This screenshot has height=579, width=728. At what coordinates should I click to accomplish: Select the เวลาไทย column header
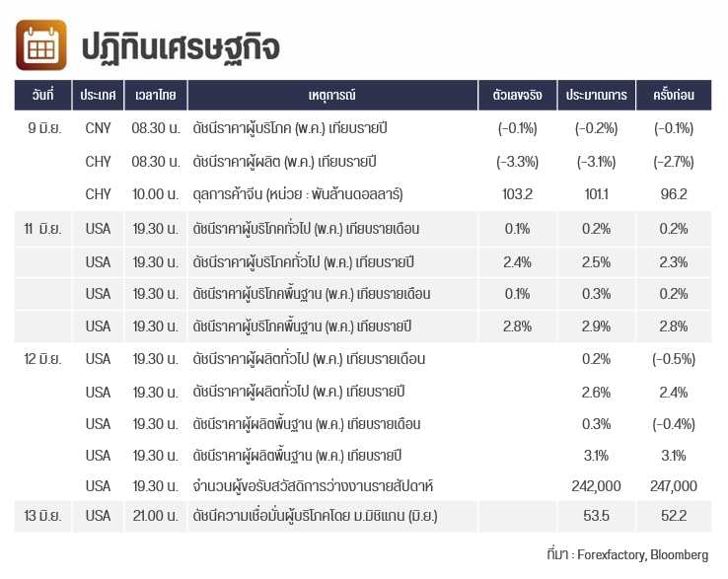point(156,95)
